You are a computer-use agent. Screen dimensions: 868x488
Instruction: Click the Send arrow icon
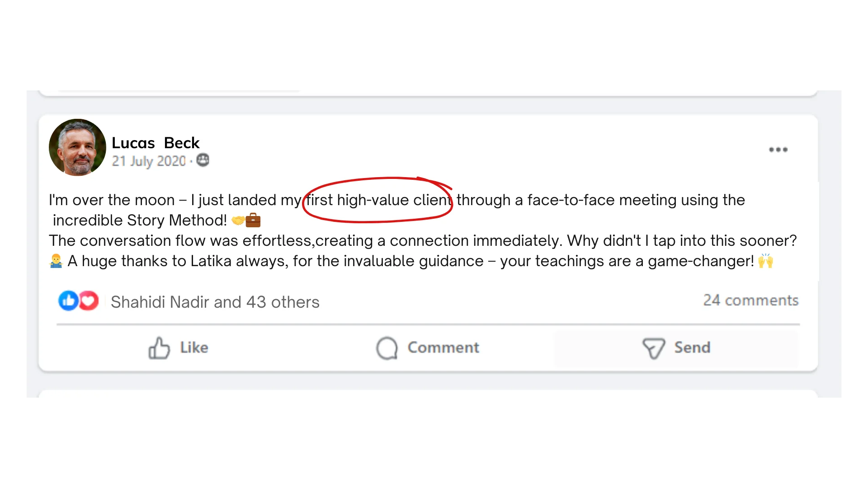coord(653,348)
